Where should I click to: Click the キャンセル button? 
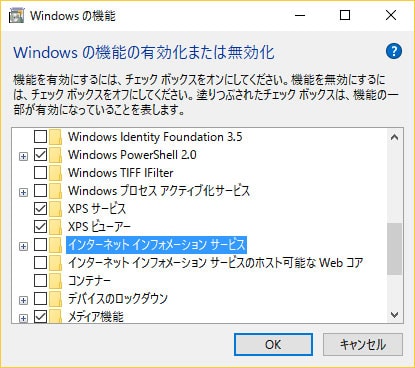click(x=363, y=345)
